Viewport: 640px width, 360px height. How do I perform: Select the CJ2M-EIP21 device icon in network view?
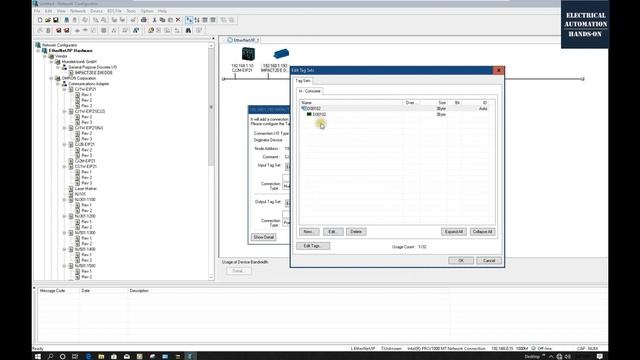tap(248, 54)
